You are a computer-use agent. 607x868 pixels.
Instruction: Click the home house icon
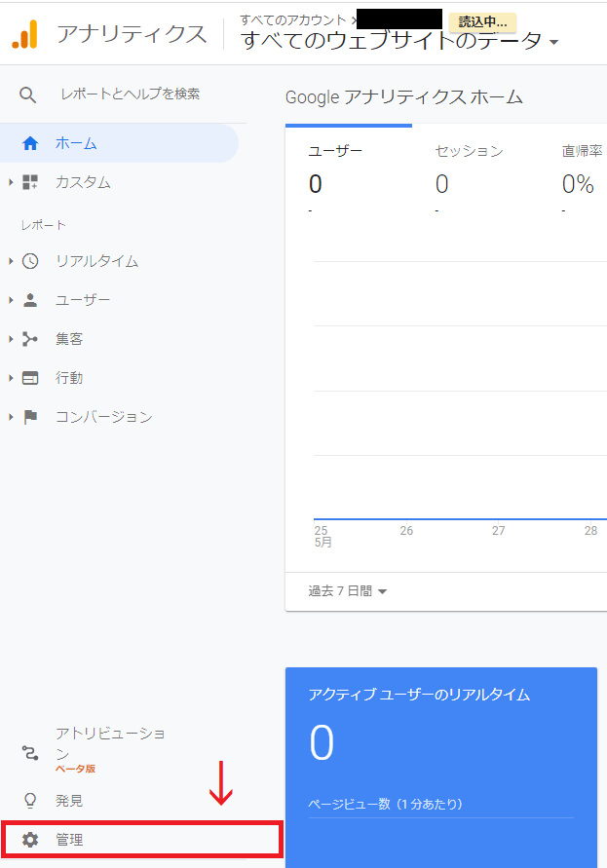coord(30,143)
